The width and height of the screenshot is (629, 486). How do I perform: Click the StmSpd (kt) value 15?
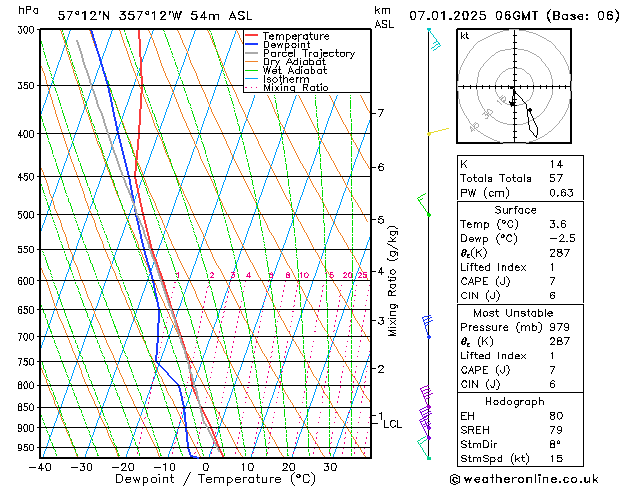556,459
